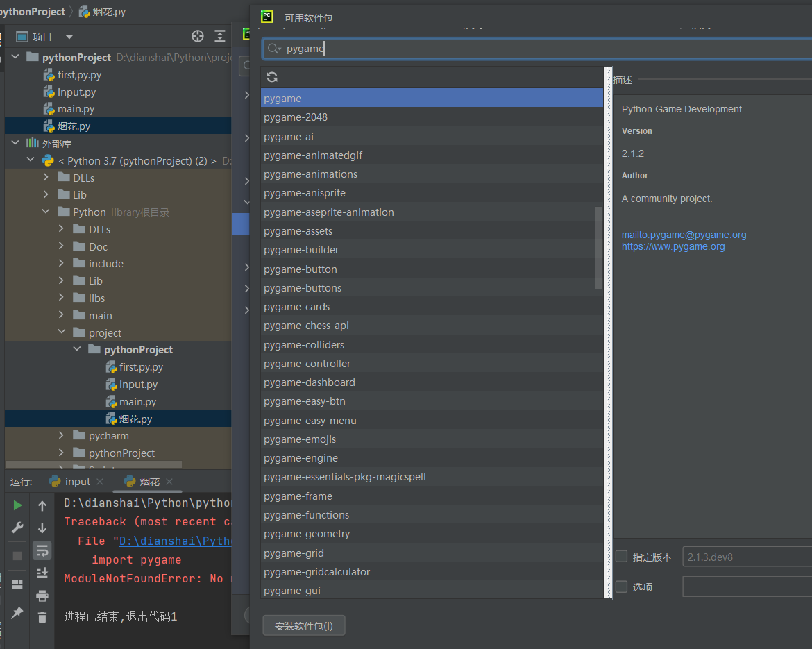Click Python 3.7 interpreter icon in tree

coord(48,160)
